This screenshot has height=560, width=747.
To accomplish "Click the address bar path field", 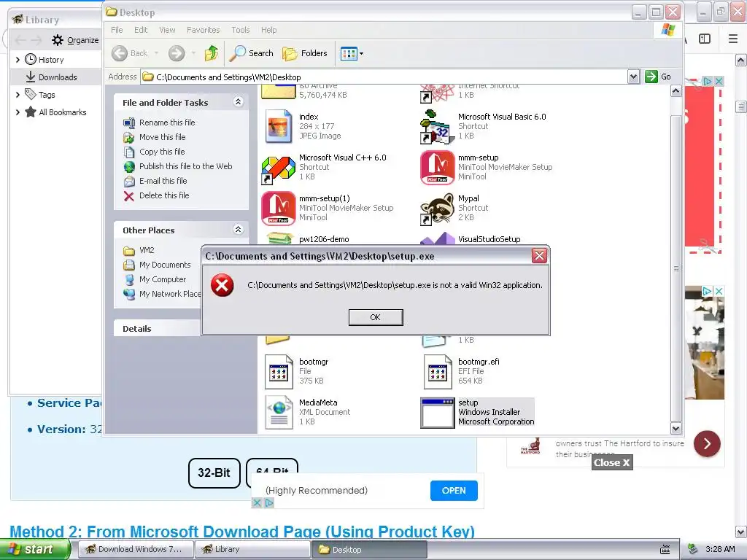I will tap(384, 77).
